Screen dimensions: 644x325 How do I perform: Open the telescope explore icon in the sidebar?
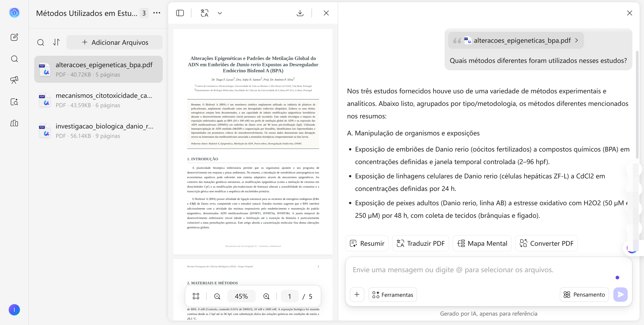[x=14, y=80]
